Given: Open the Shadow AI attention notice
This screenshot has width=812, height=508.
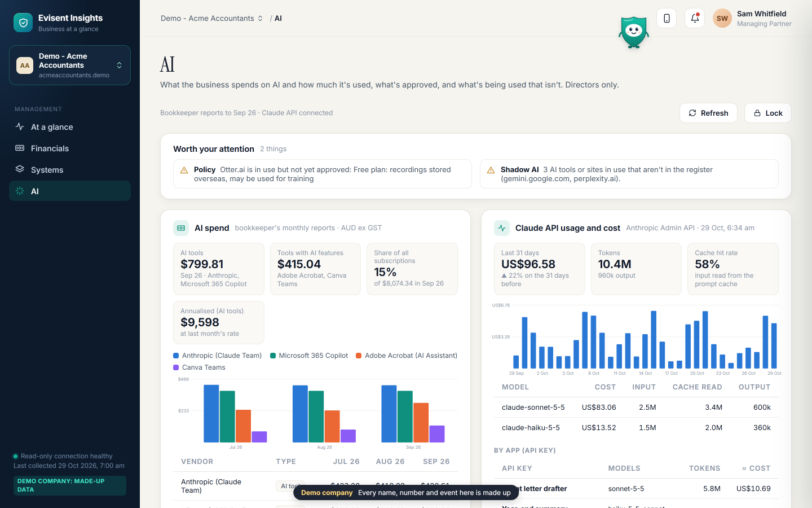Looking at the screenshot, I should tap(629, 174).
